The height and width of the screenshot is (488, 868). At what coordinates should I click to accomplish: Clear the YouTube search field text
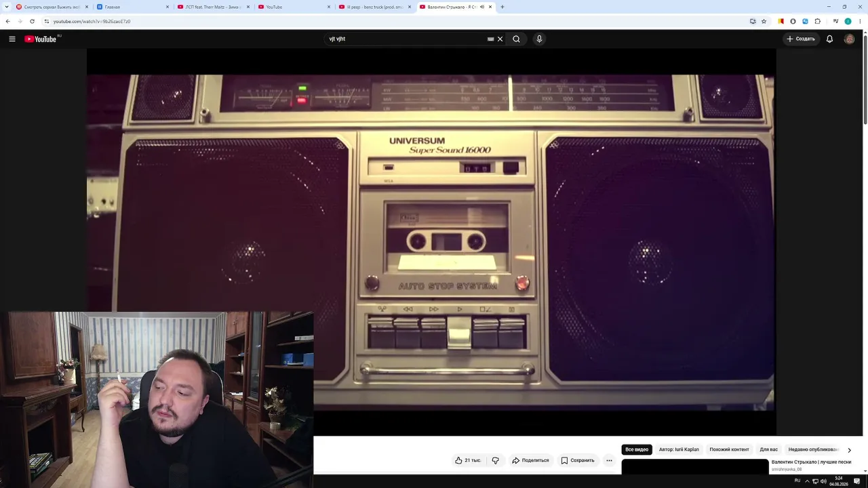click(x=500, y=39)
